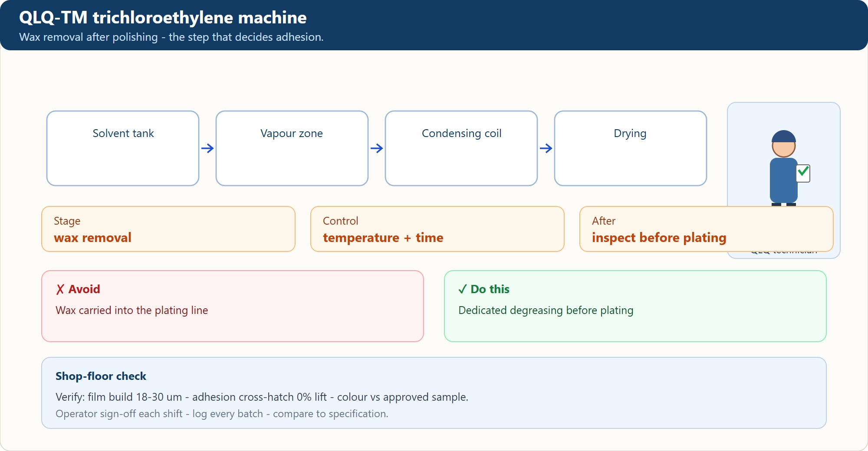Click the 'Verify: film build 18-30 um' line

(262, 397)
